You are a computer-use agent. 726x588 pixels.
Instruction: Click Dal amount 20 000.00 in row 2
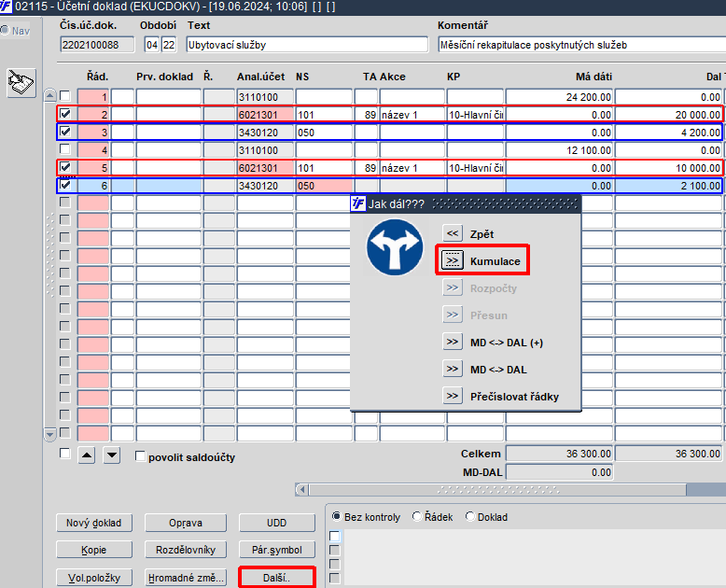(668, 115)
